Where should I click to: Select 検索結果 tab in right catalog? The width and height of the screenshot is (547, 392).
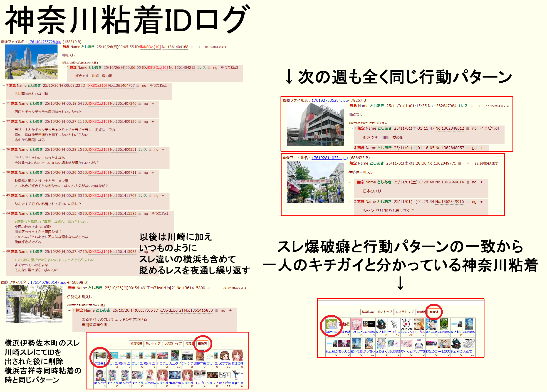point(368,312)
